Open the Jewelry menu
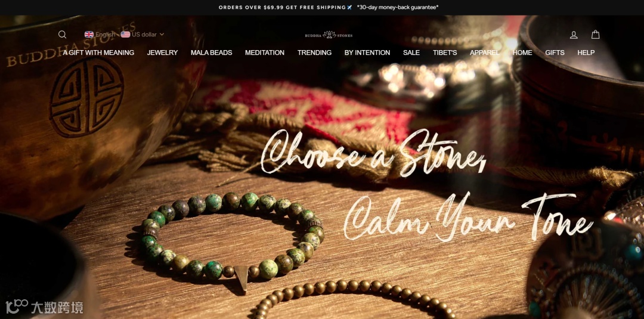Screen dimensions: 644x319 pyautogui.click(x=162, y=52)
